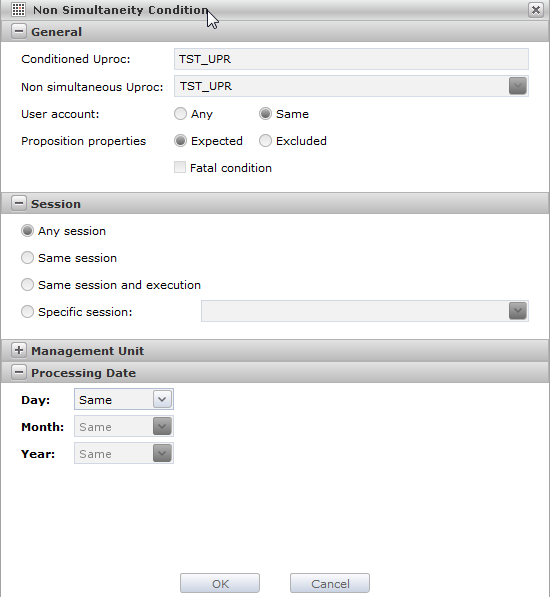The height and width of the screenshot is (597, 550).
Task: Select Same session and execution
Action: coord(27,285)
